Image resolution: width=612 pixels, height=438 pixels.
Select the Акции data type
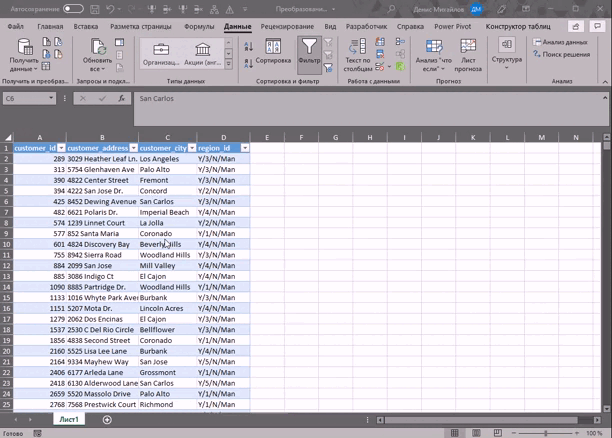click(x=203, y=54)
